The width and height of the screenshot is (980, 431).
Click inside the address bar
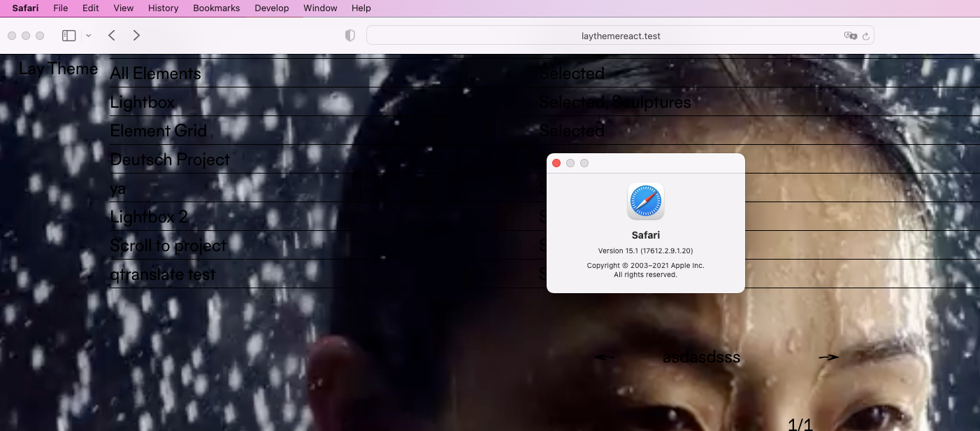pyautogui.click(x=619, y=34)
